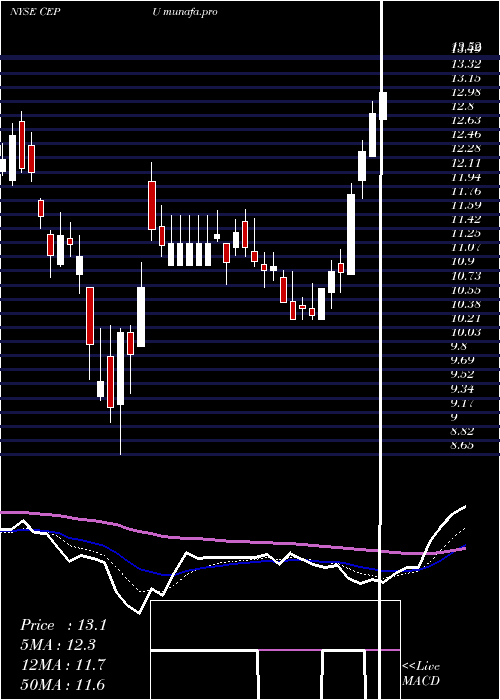Screen dimensions: 500x700
Task: Select the 11.94 price level label
Action: click(x=466, y=177)
